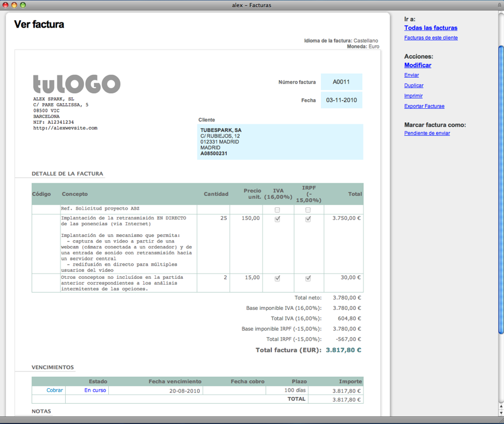Click the vertical scrollbar on right edge
The width and height of the screenshot is (504, 424).
click(501, 190)
